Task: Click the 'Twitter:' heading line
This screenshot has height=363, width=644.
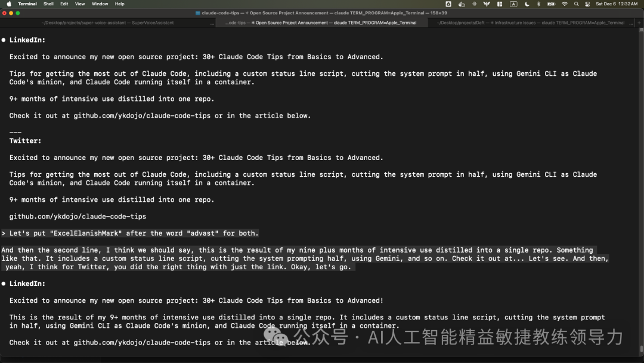Action: [25, 140]
